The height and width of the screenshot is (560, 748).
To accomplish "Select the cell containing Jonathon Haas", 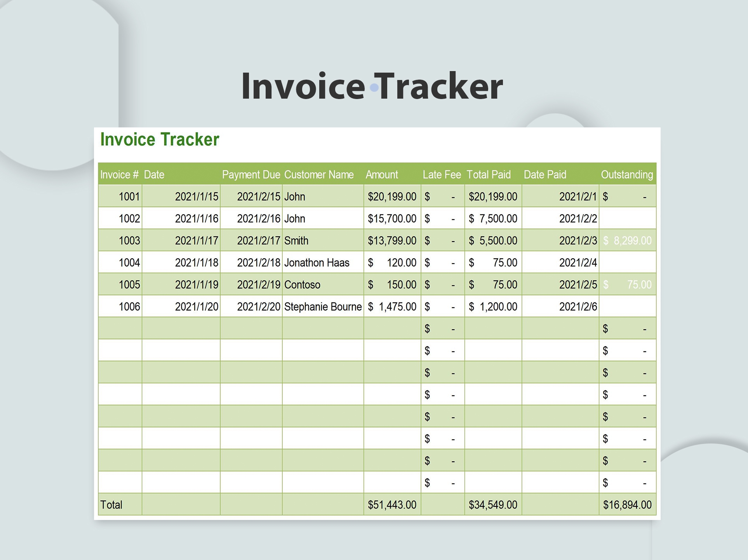I will click(x=317, y=262).
